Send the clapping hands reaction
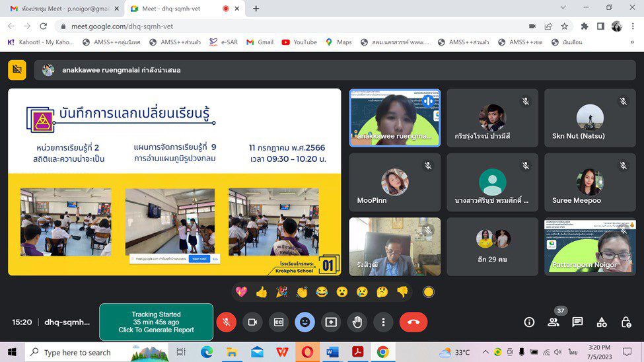The height and width of the screenshot is (362, 644). [x=302, y=292]
